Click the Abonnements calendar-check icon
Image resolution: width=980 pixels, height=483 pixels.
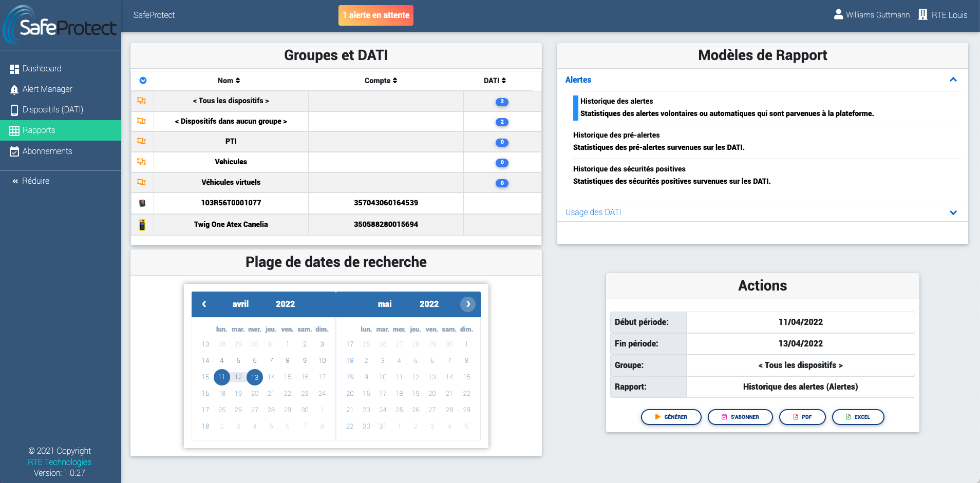[x=14, y=151]
